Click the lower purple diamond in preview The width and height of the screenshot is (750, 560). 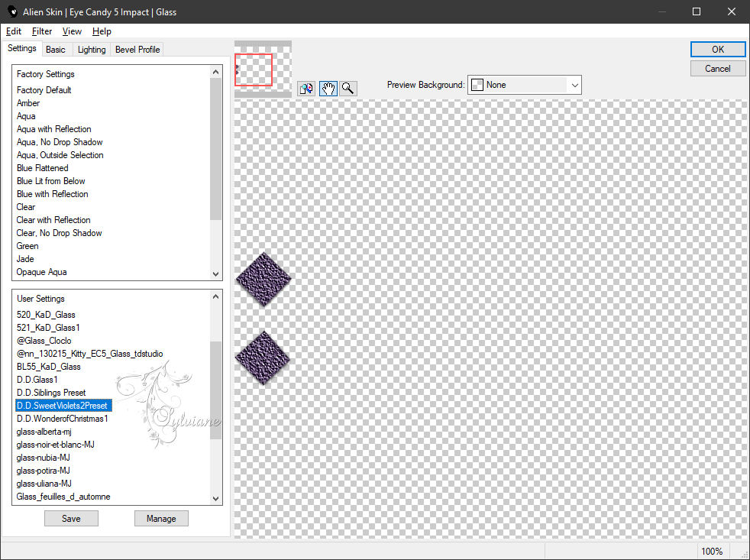pos(263,358)
